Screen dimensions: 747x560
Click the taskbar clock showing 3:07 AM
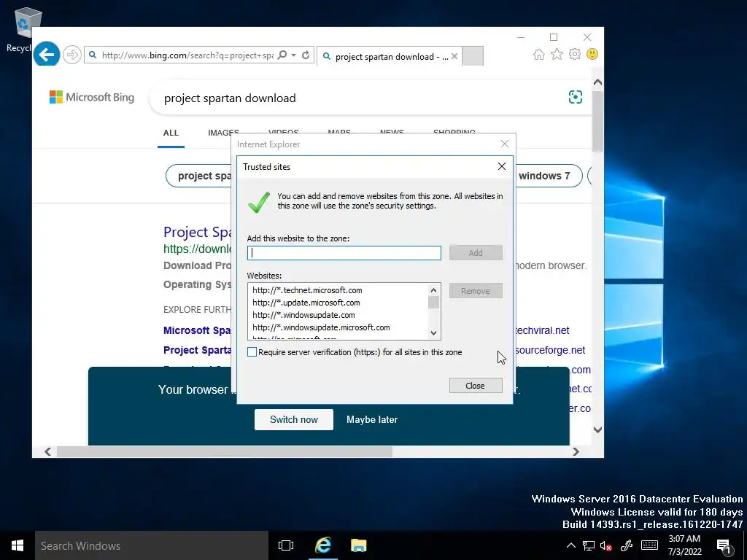tap(684, 545)
